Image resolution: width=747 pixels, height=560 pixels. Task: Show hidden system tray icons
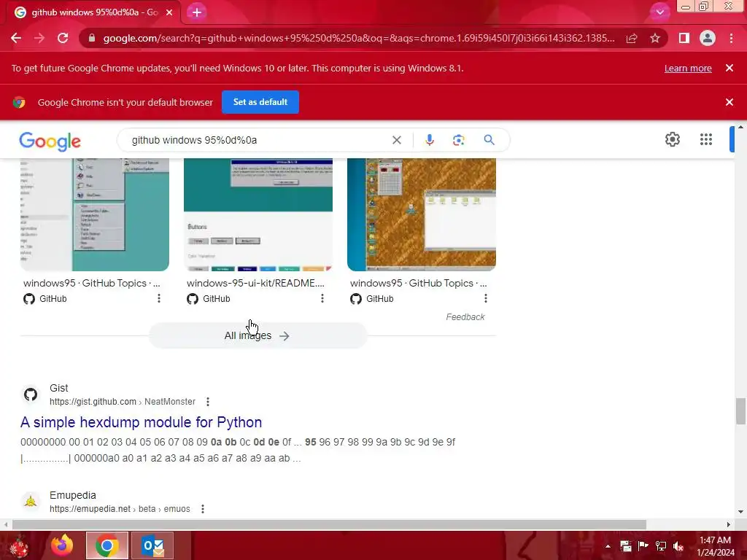pos(608,545)
